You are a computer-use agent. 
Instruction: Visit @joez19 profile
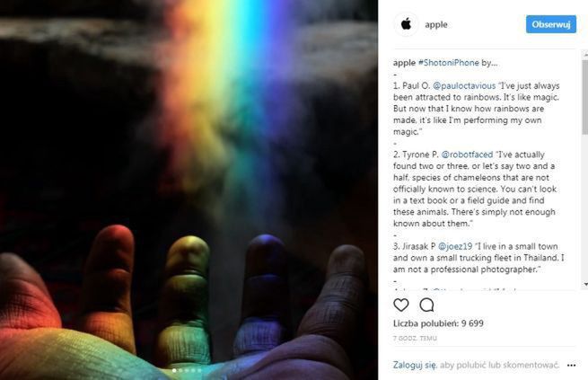pyautogui.click(x=455, y=246)
